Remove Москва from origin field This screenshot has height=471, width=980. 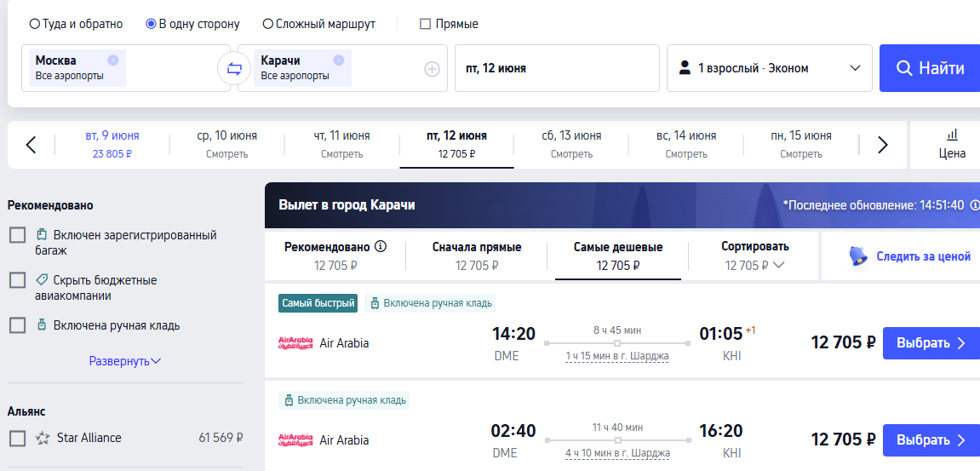pos(113,60)
